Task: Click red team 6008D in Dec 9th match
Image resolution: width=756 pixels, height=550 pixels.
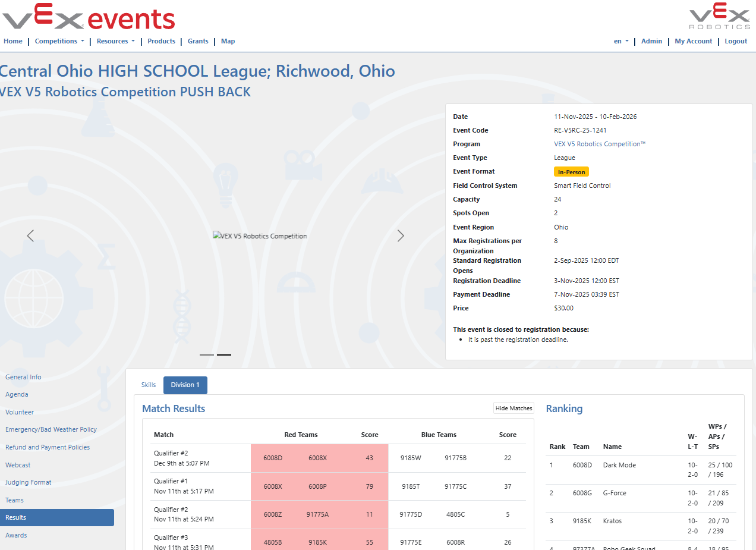Action: [273, 458]
